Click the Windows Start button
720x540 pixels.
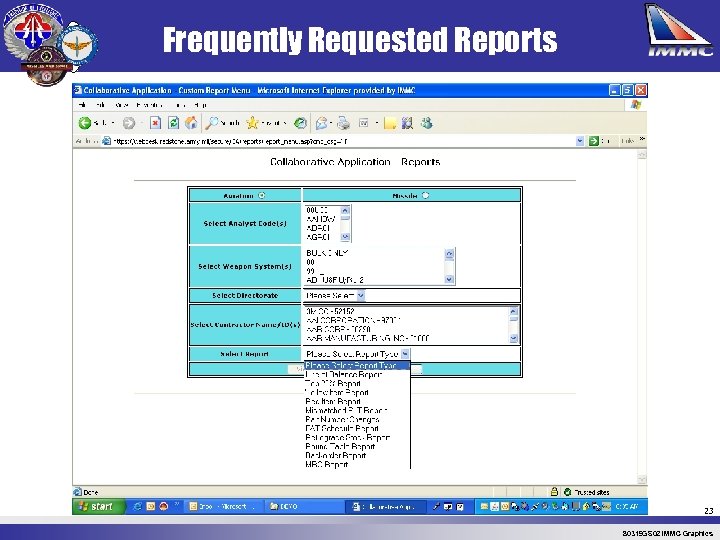click(99, 506)
